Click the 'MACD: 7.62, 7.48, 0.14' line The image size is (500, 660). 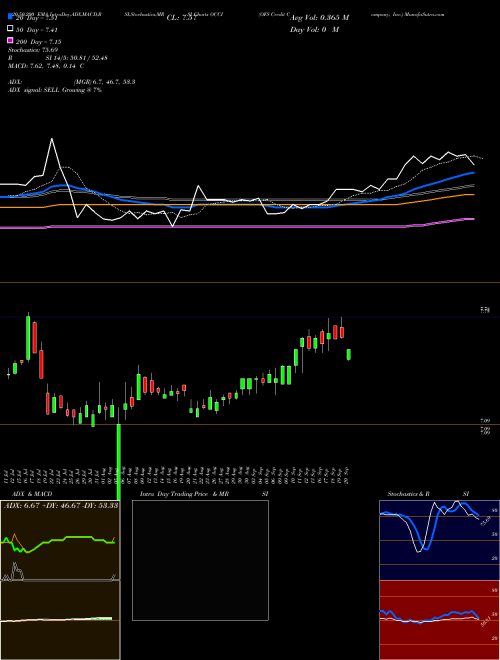[46, 66]
